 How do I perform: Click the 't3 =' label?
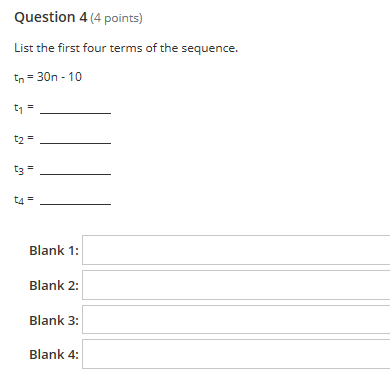coord(24,169)
